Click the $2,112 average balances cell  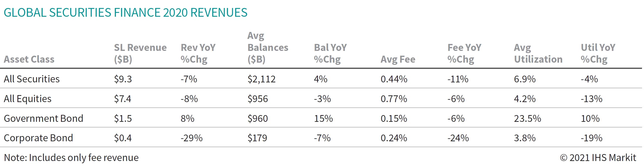(x=261, y=79)
